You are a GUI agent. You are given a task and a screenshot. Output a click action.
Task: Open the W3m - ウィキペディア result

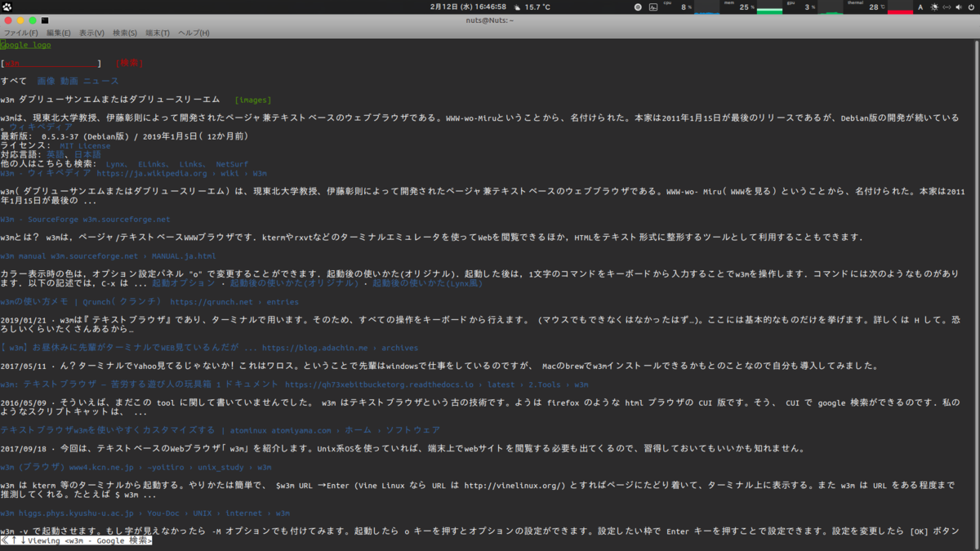tap(133, 173)
